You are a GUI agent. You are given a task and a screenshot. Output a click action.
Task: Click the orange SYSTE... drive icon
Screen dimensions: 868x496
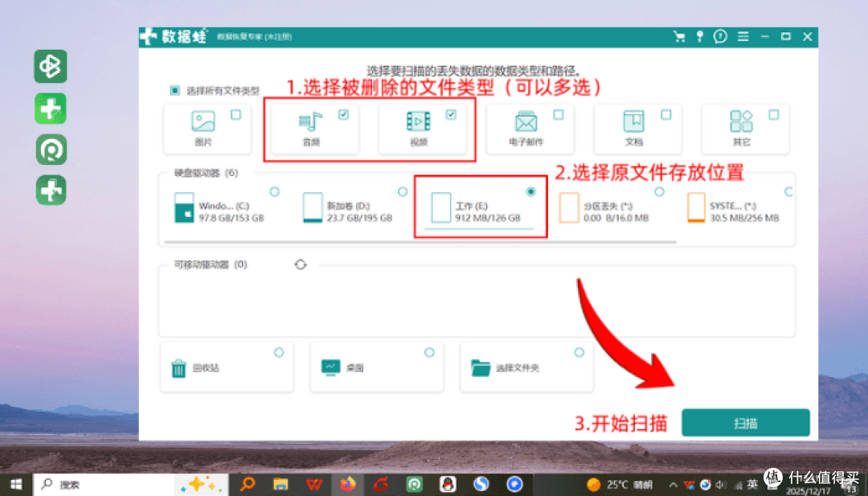[696, 207]
